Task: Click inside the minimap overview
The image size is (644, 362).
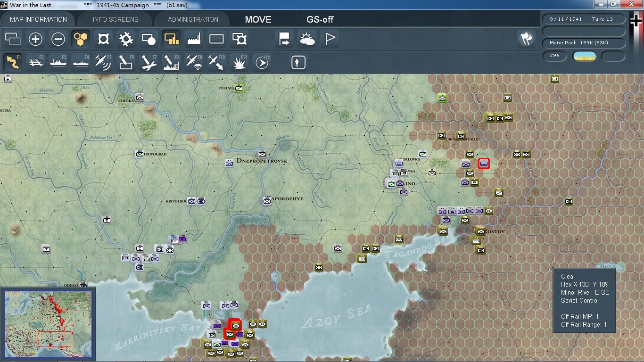Action: [x=48, y=324]
